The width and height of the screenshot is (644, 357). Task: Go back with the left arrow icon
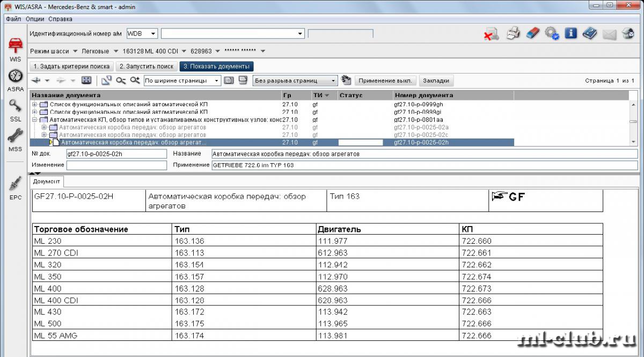point(36,81)
